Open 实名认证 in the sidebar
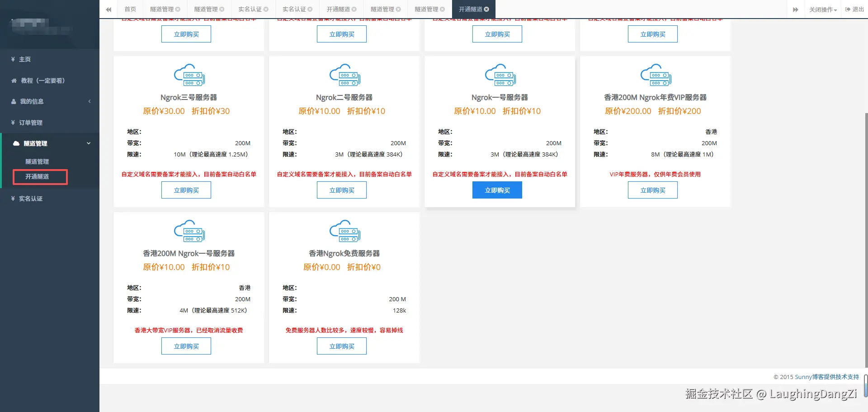Image resolution: width=868 pixels, height=412 pixels. pyautogui.click(x=50, y=199)
